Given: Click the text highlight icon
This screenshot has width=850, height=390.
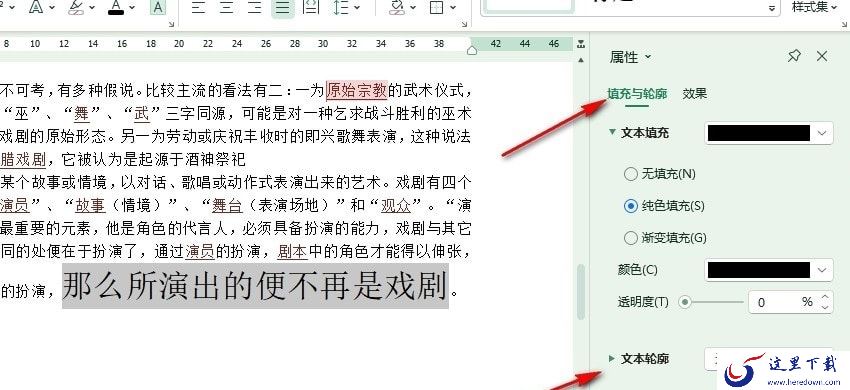Looking at the screenshot, I should click(77, 8).
